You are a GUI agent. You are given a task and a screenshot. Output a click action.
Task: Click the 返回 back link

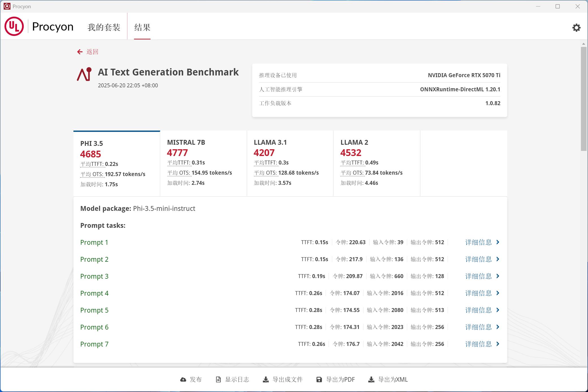coord(92,52)
